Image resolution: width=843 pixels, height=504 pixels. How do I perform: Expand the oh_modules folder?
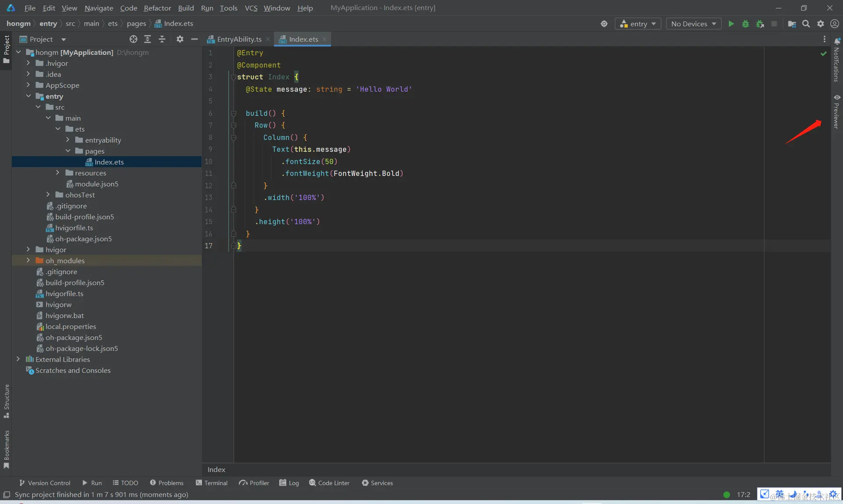(28, 261)
